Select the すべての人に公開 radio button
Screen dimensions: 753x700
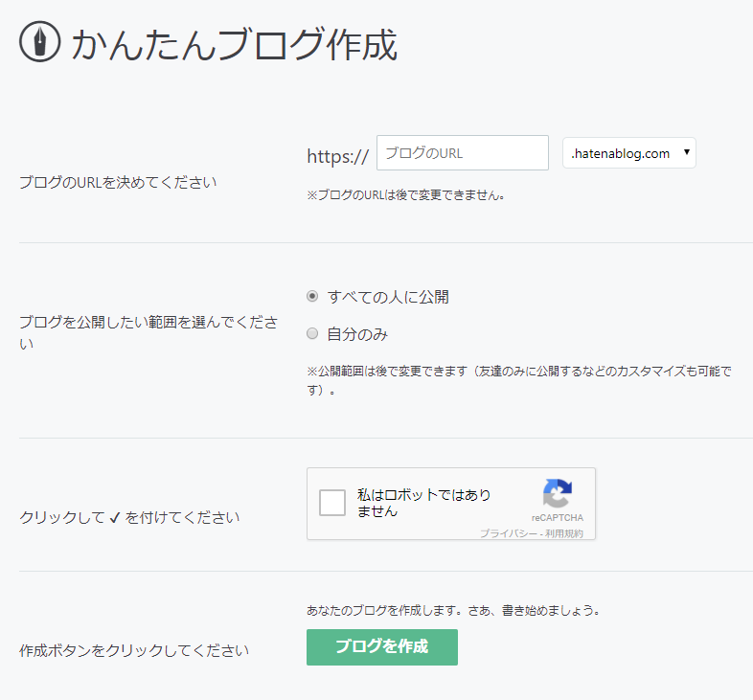coord(312,297)
